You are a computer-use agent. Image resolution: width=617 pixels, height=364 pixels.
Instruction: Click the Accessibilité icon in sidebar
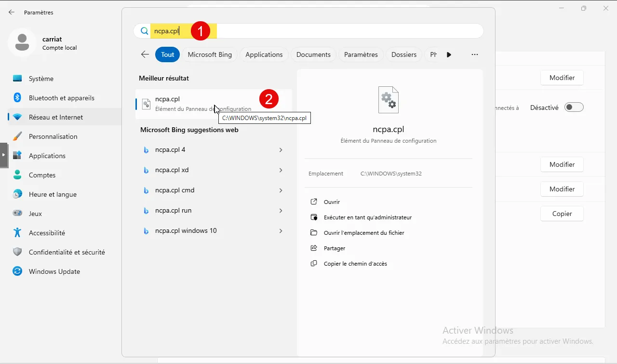pyautogui.click(x=17, y=233)
